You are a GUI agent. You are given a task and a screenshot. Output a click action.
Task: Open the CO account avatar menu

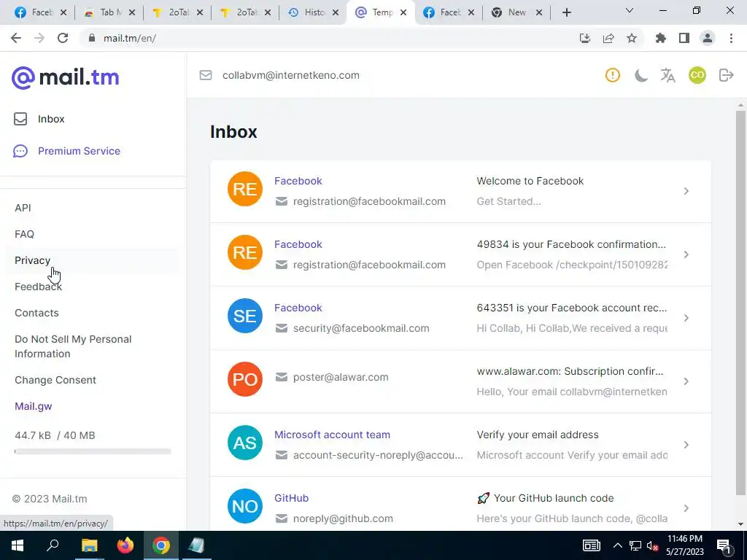[x=697, y=75]
